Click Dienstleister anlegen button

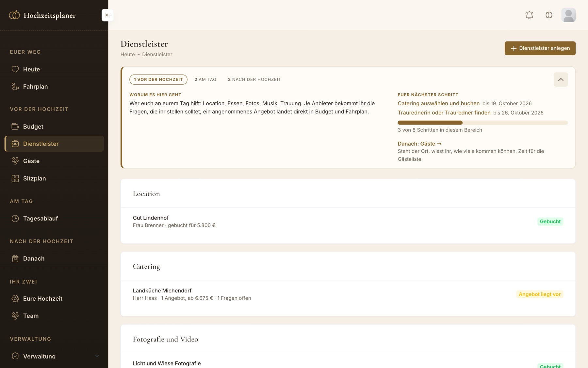point(540,48)
